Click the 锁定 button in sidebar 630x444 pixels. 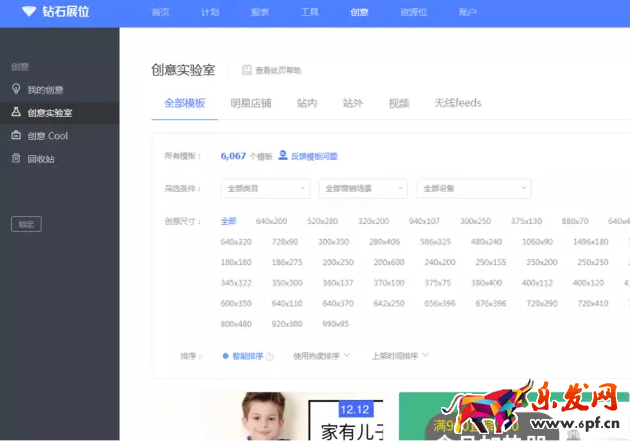26,224
